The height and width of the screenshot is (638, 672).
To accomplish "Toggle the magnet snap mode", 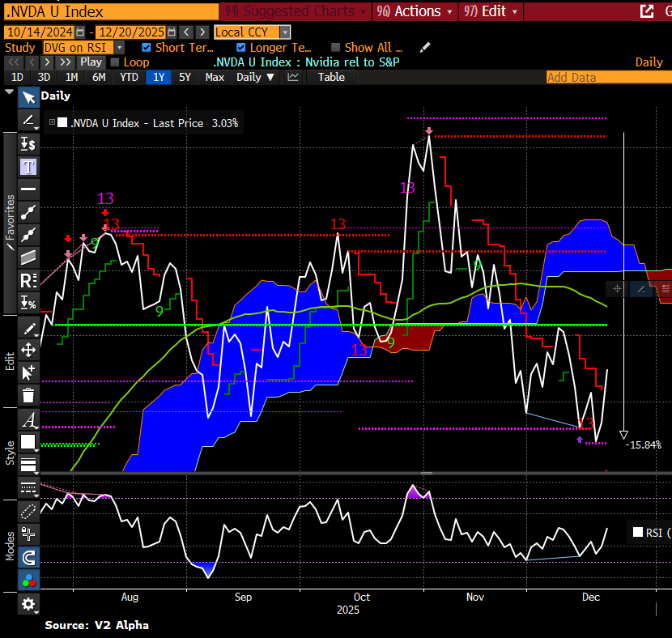I will click(28, 557).
